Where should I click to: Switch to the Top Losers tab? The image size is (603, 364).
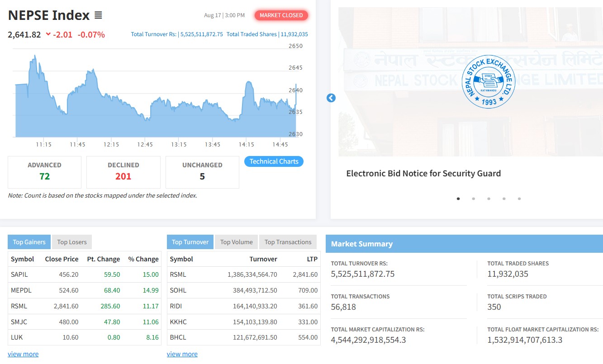pyautogui.click(x=72, y=242)
